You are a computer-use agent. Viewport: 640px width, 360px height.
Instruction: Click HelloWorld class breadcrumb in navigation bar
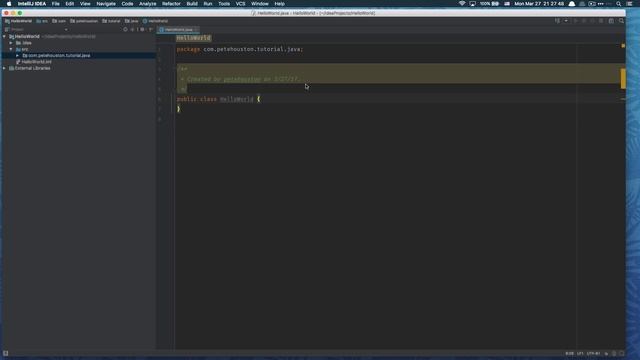(x=155, y=21)
